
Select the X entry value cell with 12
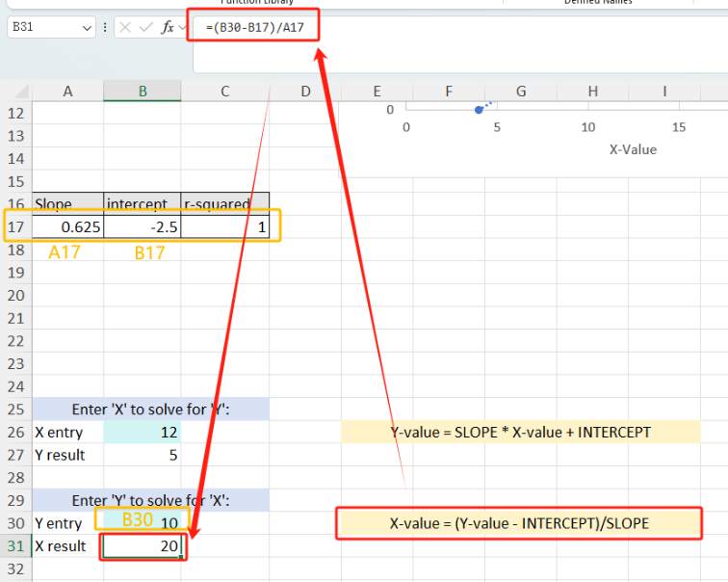[x=143, y=433]
